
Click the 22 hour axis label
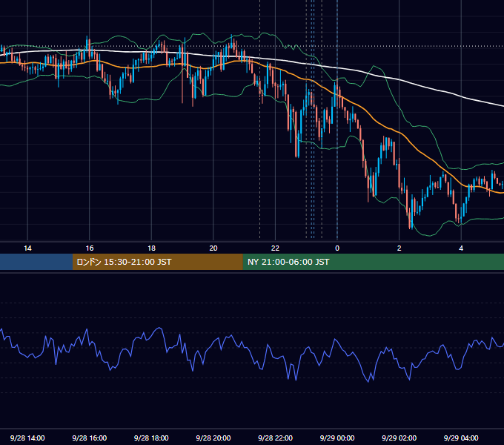click(x=275, y=248)
